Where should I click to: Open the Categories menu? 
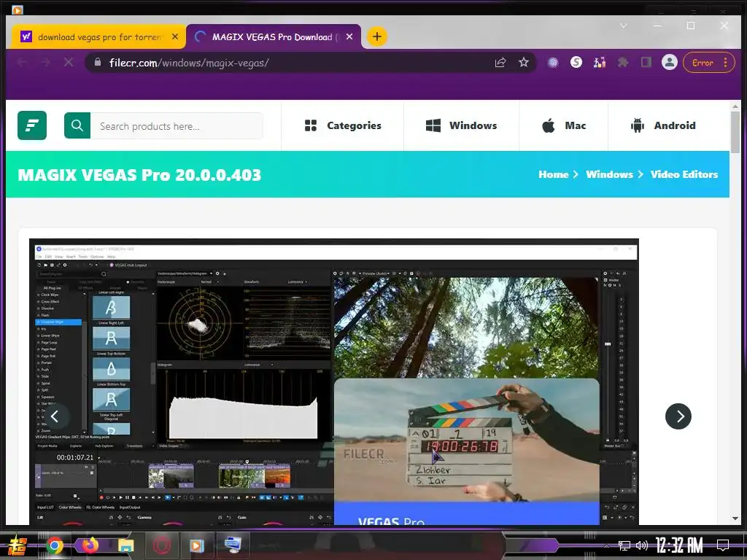343,125
